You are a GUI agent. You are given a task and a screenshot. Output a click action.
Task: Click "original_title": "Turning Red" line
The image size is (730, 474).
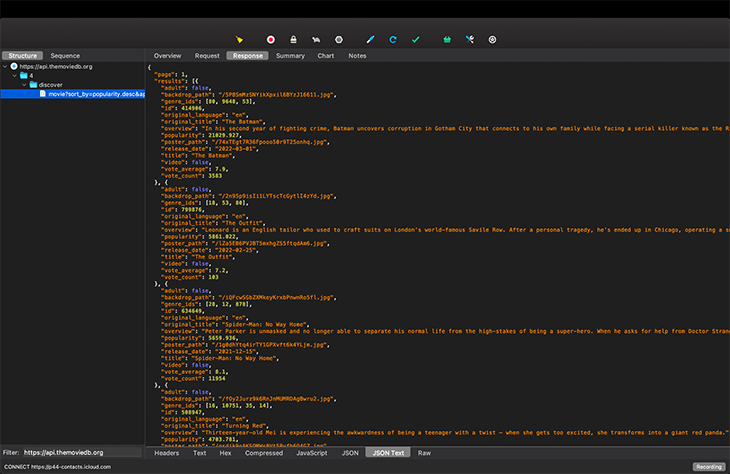click(215, 426)
